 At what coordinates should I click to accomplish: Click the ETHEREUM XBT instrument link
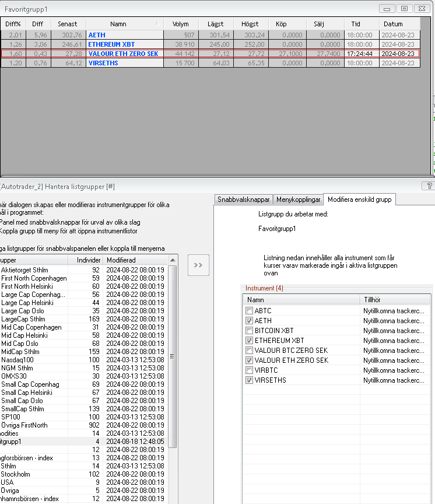(111, 44)
